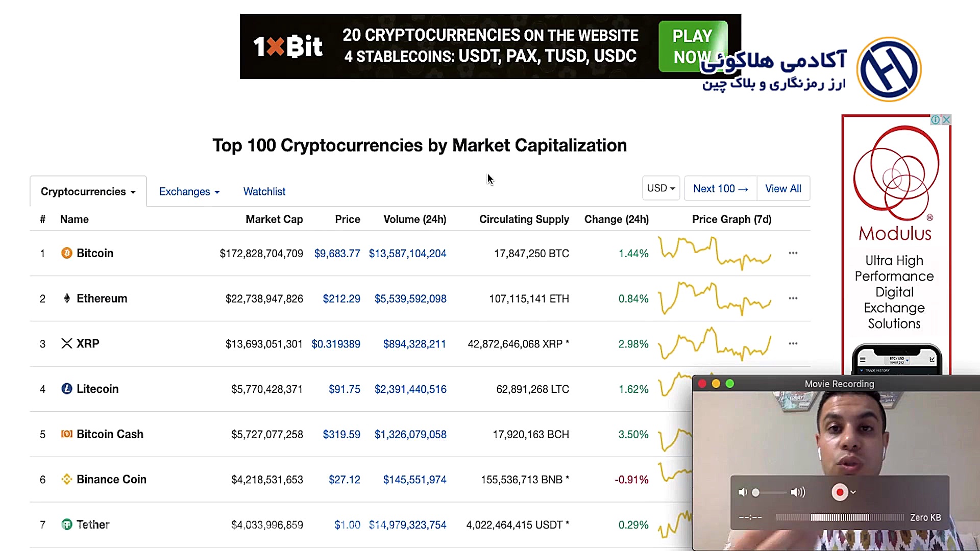This screenshot has width=980, height=551.
Task: Click the Ethereum diamond logo icon
Action: (x=67, y=298)
